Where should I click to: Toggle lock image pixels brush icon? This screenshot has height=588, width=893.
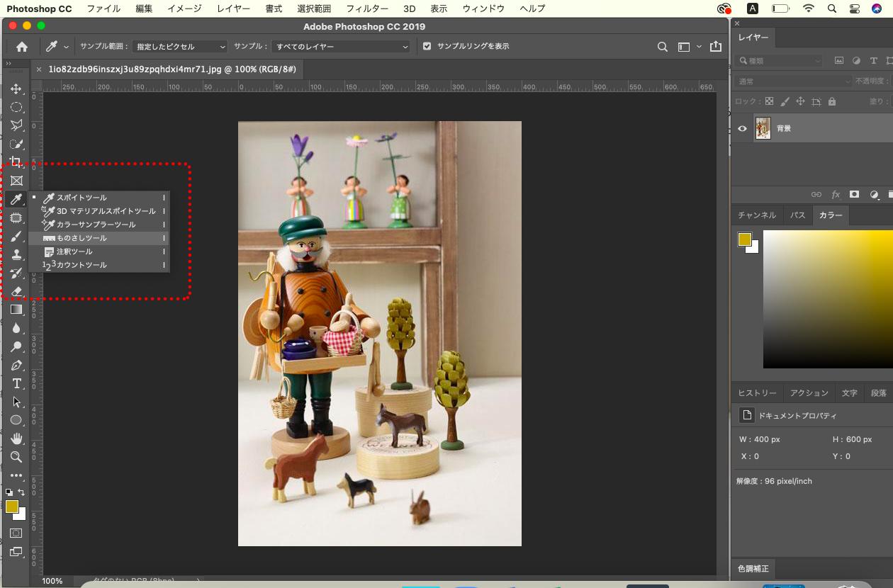point(785,101)
